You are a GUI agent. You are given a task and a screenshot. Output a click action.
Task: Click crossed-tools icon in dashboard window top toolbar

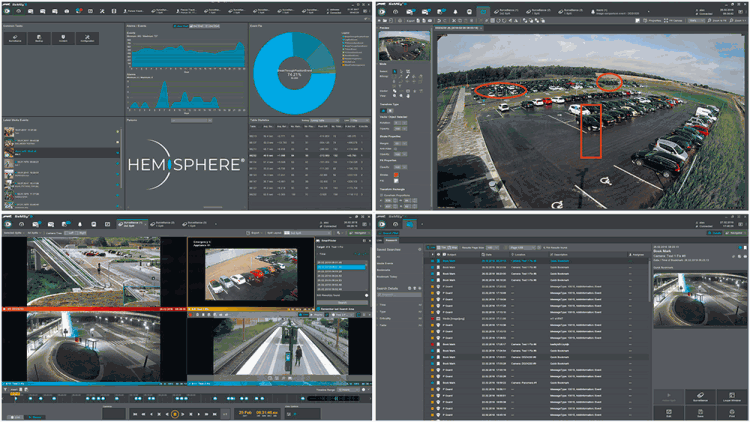(102, 11)
